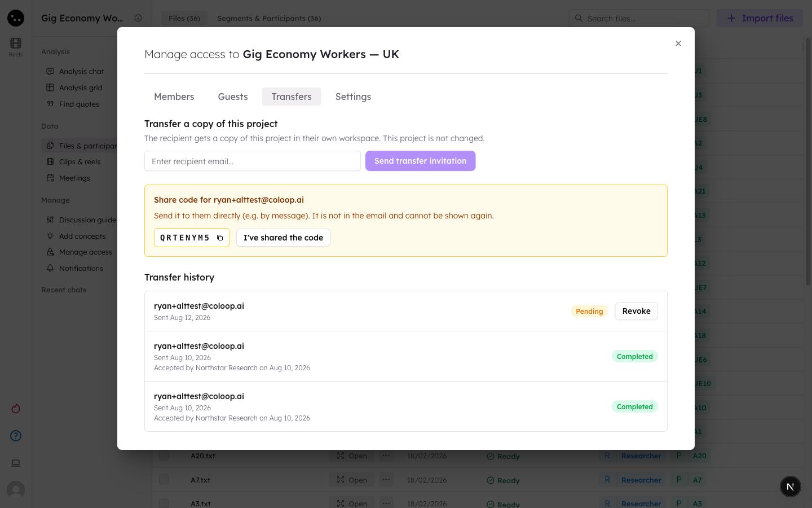Open Notifications in sidebar
This screenshot has width=812, height=508.
click(x=81, y=268)
